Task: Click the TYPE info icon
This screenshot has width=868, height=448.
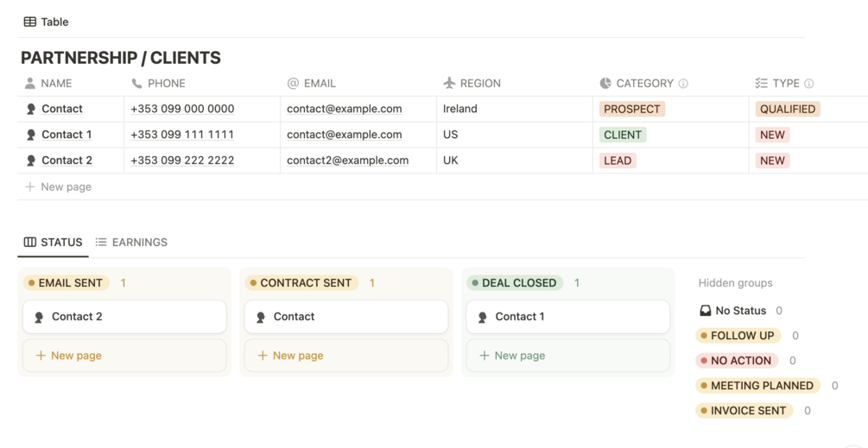Action: tap(809, 84)
